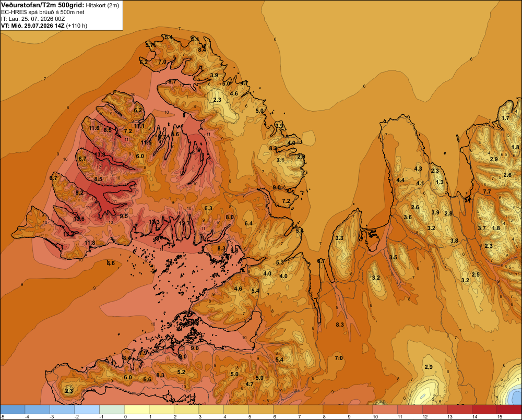This screenshot has width=522, height=420.
Task: Select the orange 7–8 legend swatch
Action: point(310,410)
